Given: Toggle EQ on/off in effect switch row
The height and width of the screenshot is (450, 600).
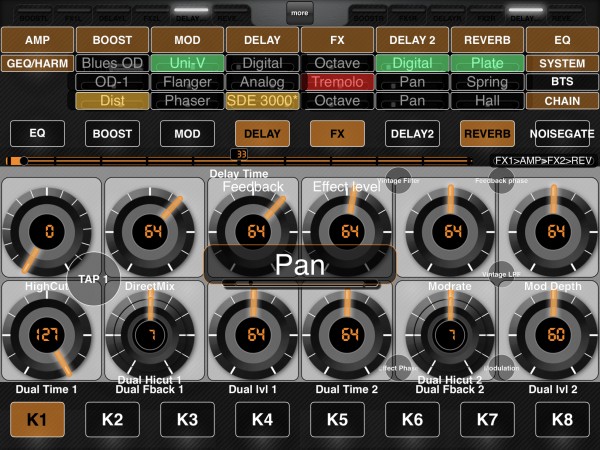Looking at the screenshot, I should pyautogui.click(x=37, y=133).
